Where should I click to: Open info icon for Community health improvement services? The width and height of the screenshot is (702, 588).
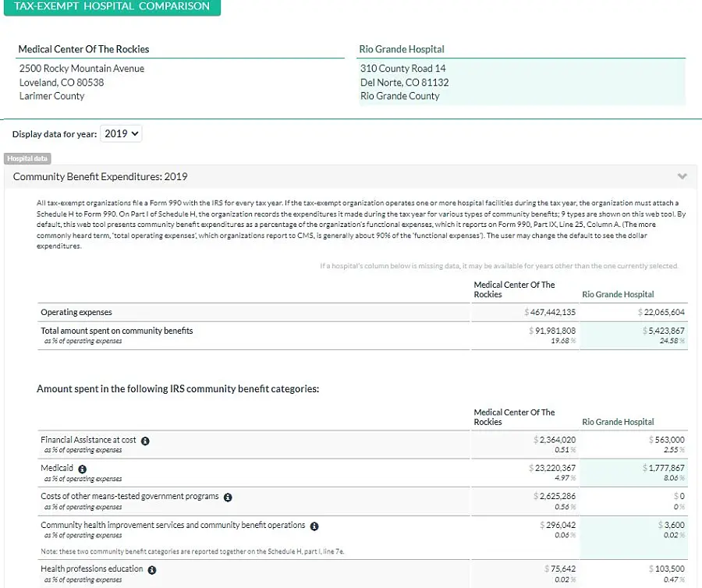pos(314,526)
